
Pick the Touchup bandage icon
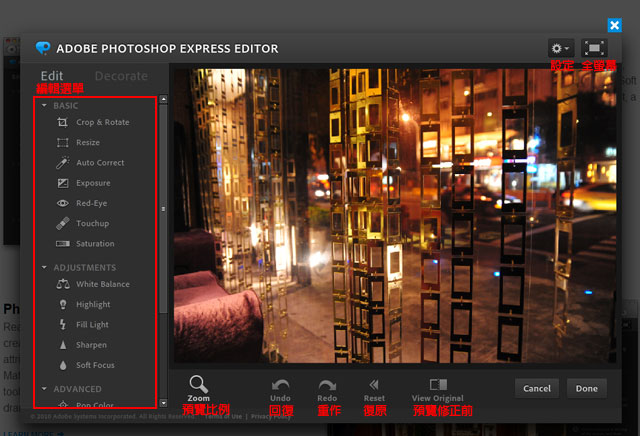pyautogui.click(x=62, y=223)
